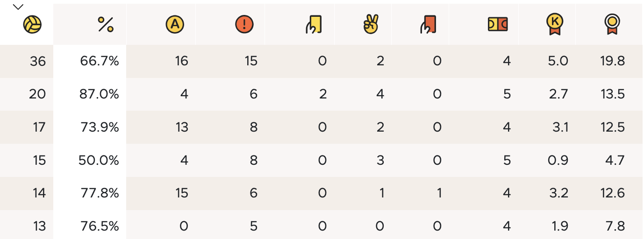The width and height of the screenshot is (644, 239).
Task: Toggle the sort chevron above the ball icon
Action: [x=18, y=7]
